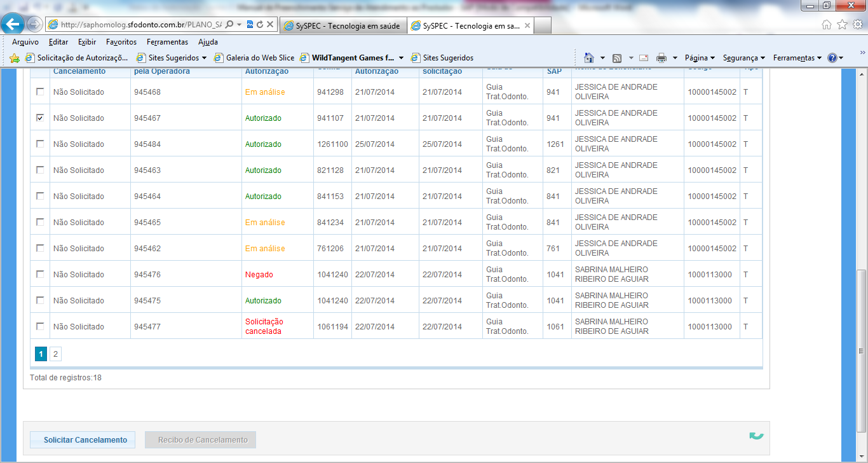Click inside the URL address field
This screenshot has width=868, height=463.
coord(141,25)
